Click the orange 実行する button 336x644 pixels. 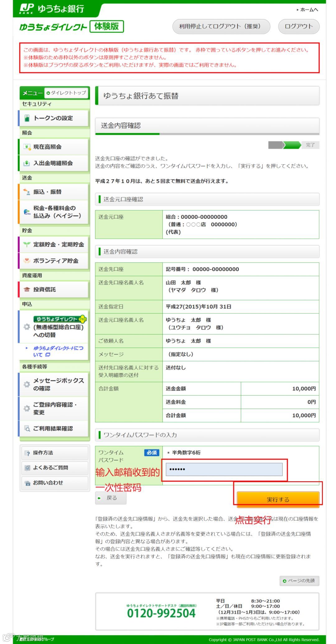(278, 499)
